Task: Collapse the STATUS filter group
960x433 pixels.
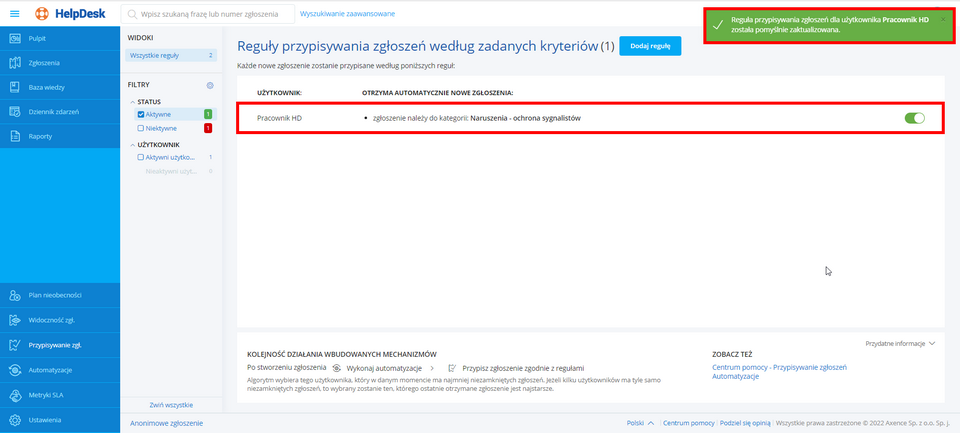Action: [132, 102]
